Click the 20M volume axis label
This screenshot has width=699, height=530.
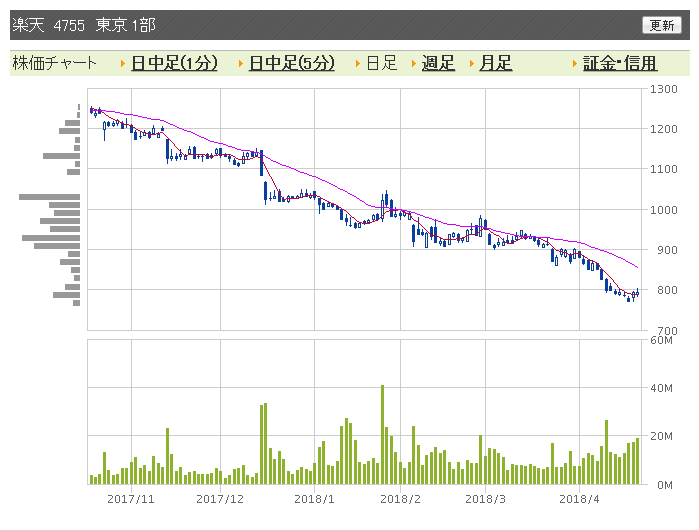(x=661, y=436)
